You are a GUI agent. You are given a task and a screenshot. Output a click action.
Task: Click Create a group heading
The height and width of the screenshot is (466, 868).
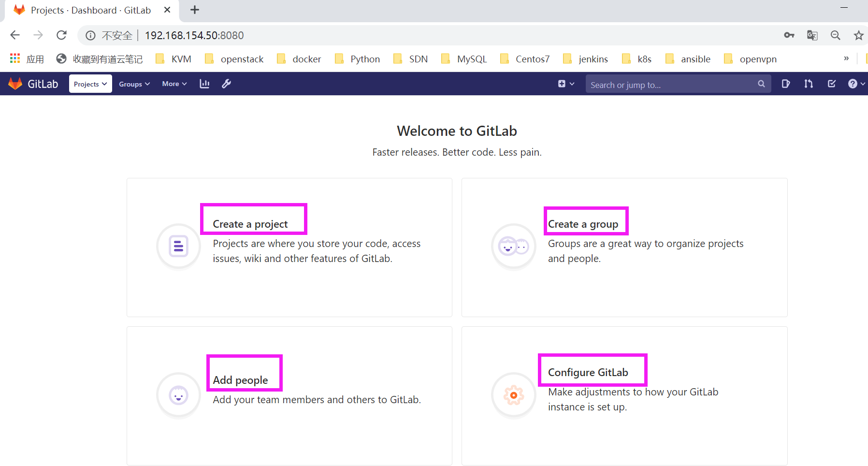[x=583, y=224]
